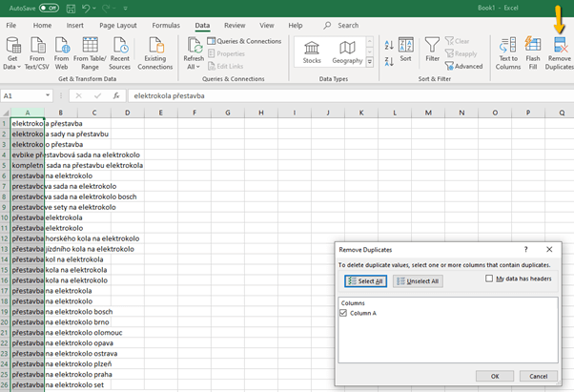
Task: Toggle the Filter funnel
Action: 432,50
